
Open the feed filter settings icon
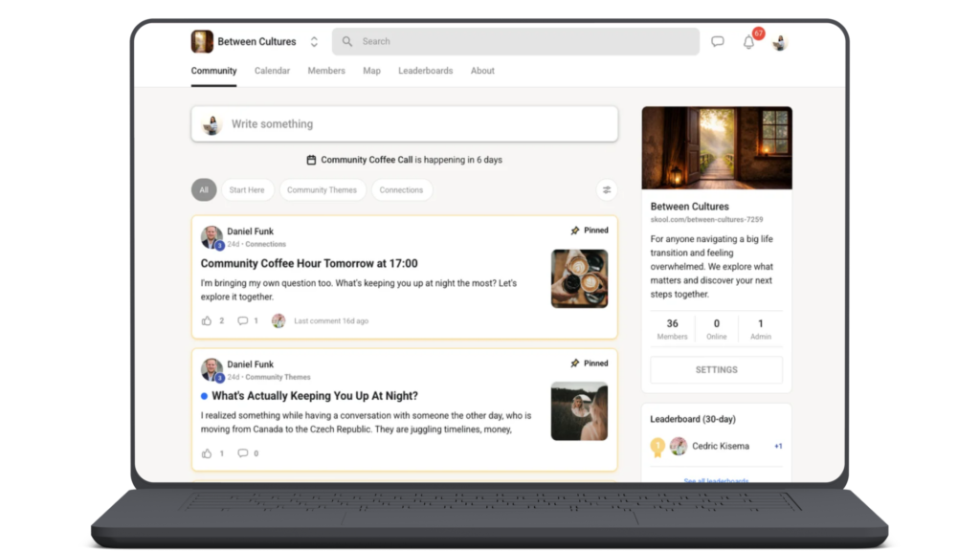tap(606, 190)
